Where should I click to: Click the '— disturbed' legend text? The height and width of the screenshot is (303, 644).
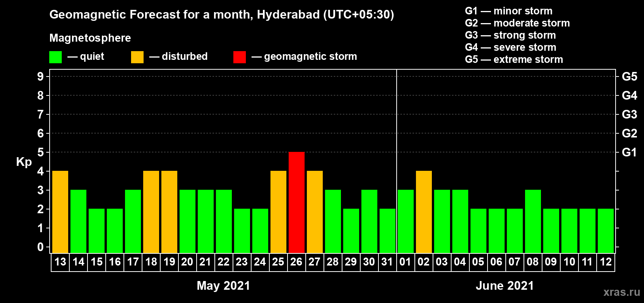tap(178, 56)
